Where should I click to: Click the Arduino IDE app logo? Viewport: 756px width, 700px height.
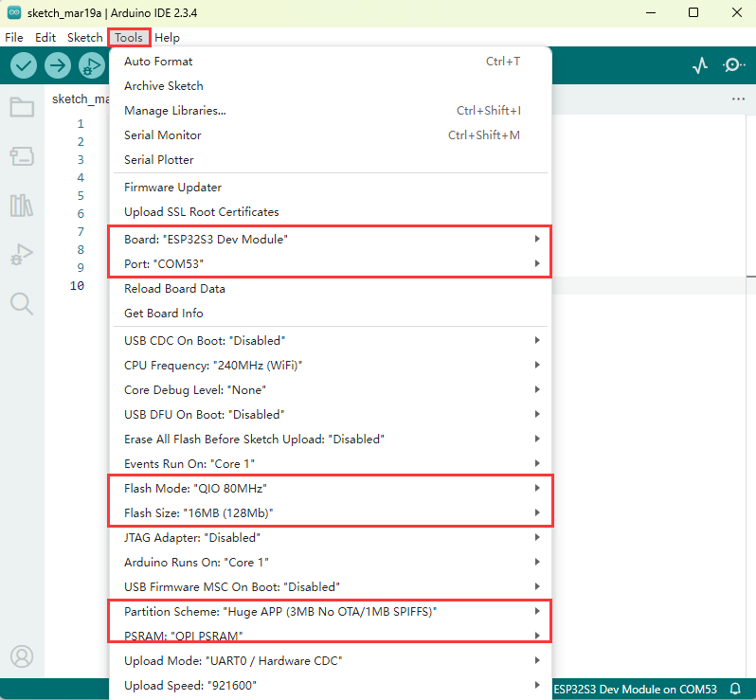pyautogui.click(x=14, y=12)
